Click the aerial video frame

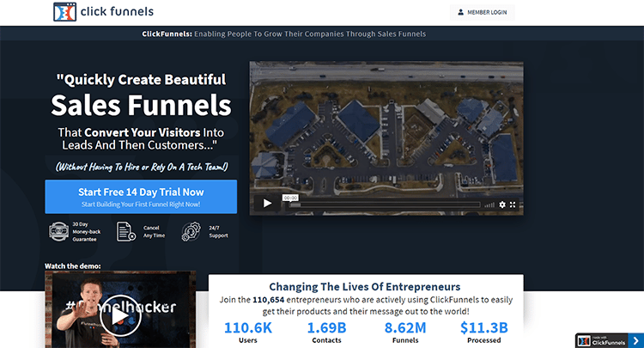[386, 129]
